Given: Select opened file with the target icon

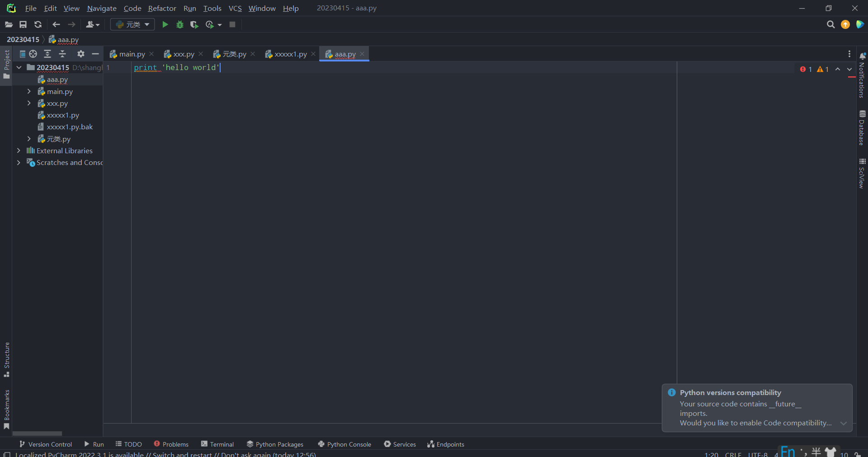Looking at the screenshot, I should point(33,54).
